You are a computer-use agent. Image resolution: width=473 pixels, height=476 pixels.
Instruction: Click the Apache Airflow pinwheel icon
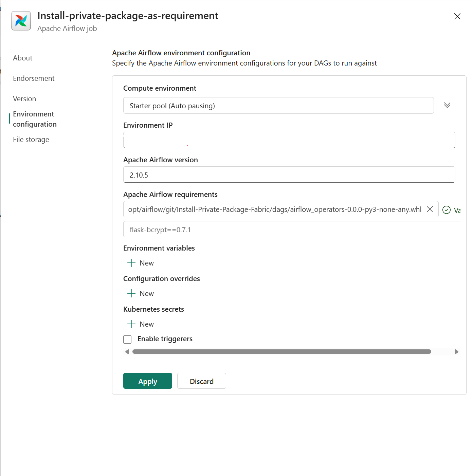[x=21, y=21]
